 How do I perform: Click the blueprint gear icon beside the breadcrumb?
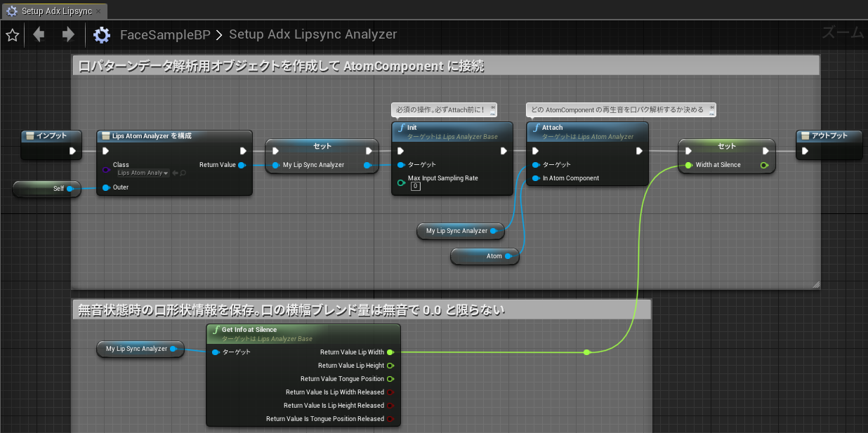pos(101,33)
